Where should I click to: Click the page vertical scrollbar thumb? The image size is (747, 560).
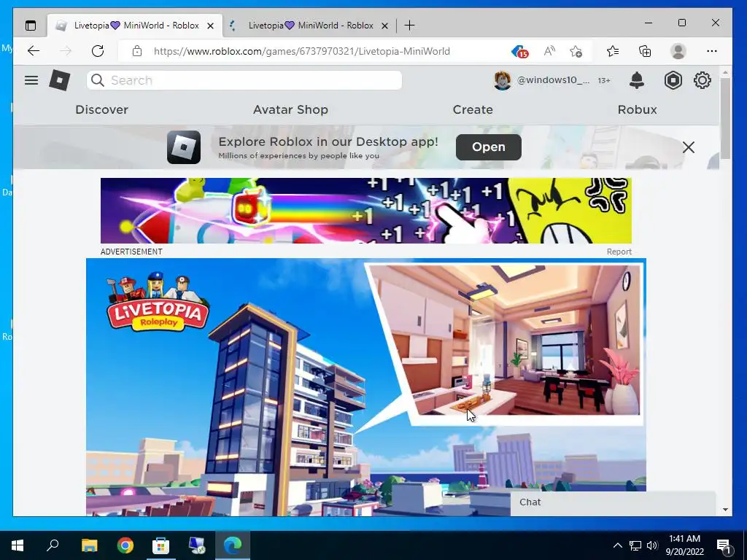725,118
